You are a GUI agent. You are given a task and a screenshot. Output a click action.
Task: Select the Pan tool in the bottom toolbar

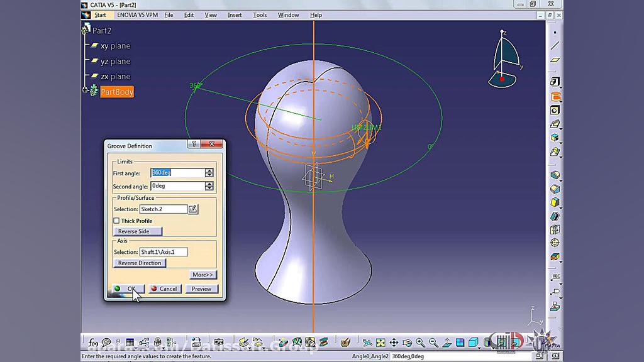pos(395,343)
